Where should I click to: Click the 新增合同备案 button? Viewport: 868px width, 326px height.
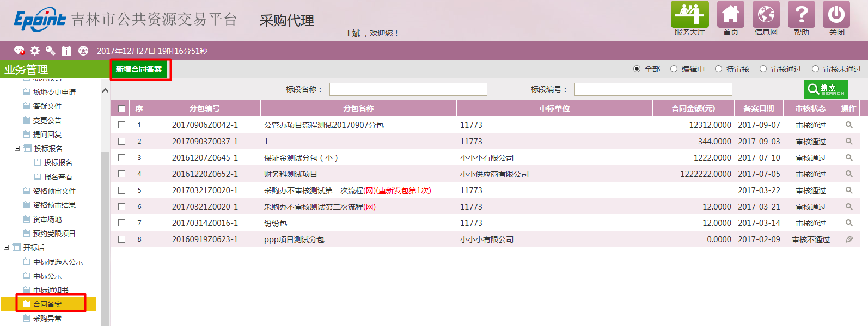(139, 69)
